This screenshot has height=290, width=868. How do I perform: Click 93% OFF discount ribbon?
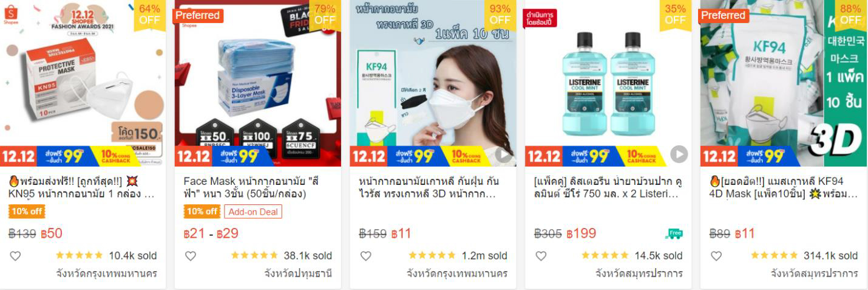(x=500, y=14)
